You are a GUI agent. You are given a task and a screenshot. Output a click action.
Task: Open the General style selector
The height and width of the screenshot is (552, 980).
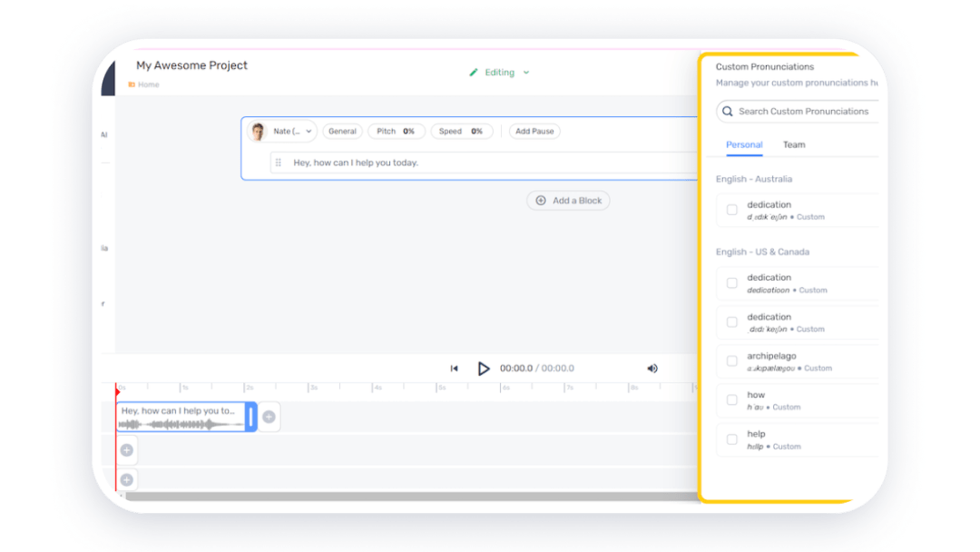(x=342, y=131)
